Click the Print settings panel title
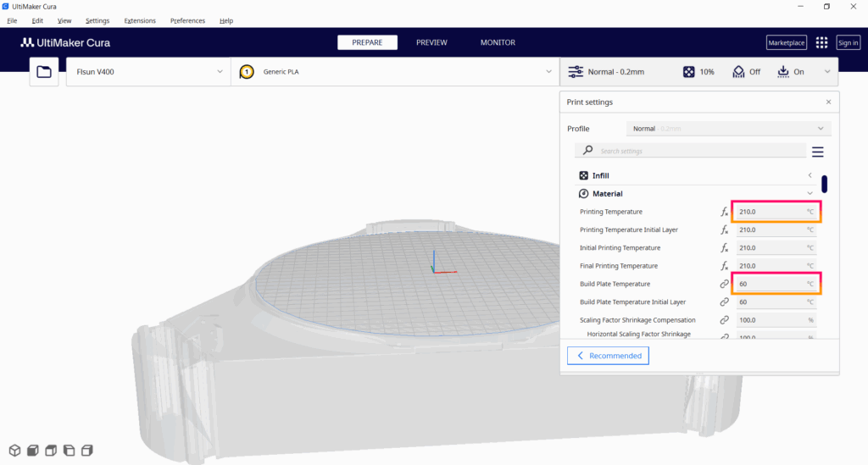This screenshot has width=868, height=465. pos(590,102)
